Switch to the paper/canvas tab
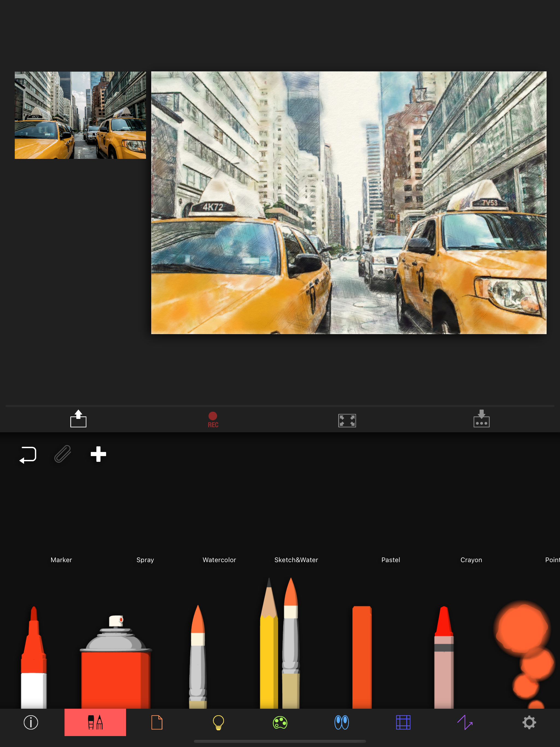Screen dimensions: 560x747 click(157, 722)
